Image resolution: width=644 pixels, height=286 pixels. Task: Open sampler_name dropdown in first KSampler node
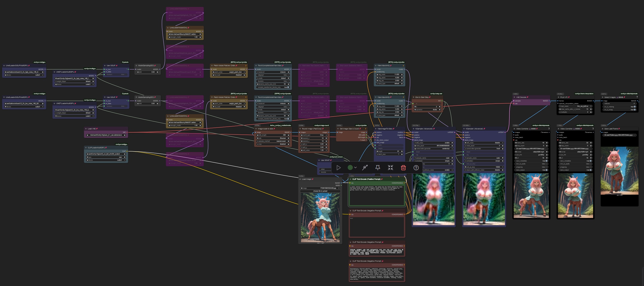click(x=433, y=158)
